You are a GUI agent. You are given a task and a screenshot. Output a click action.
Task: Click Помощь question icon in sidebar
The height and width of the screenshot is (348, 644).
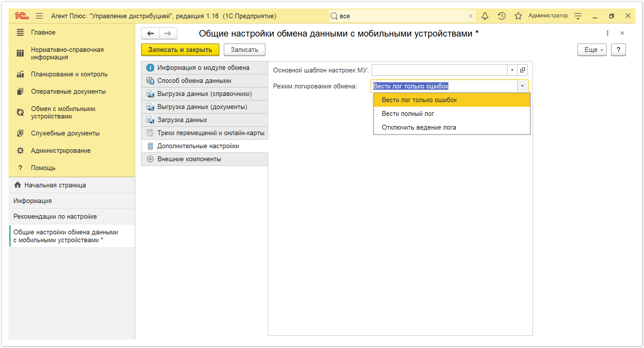pyautogui.click(x=20, y=168)
